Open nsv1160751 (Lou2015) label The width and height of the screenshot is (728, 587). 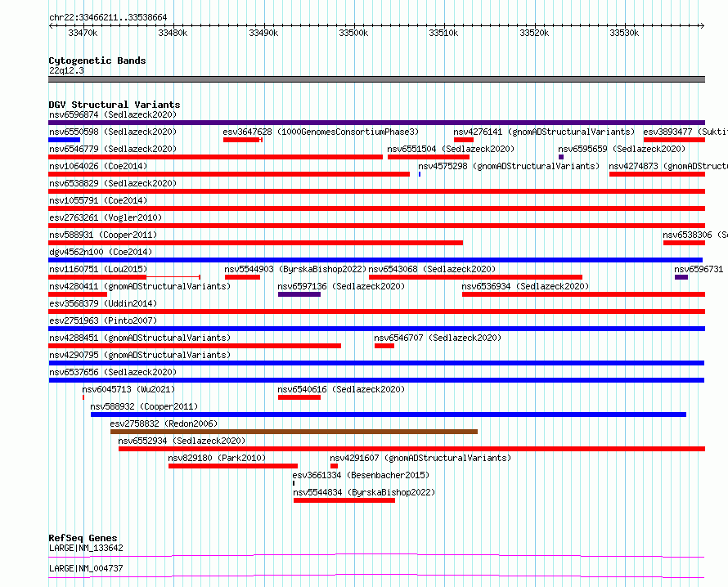coord(98,269)
